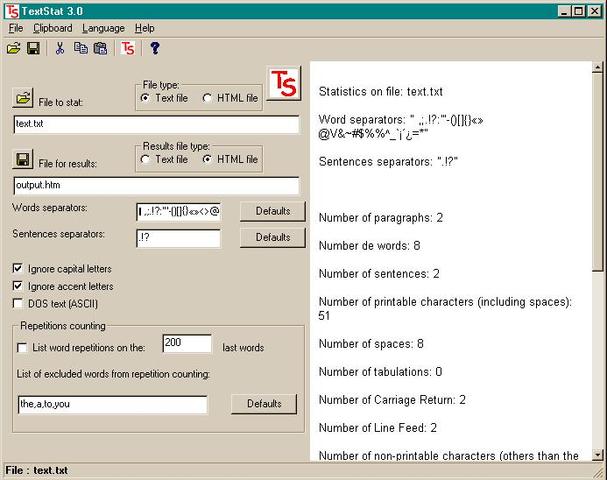Click the Words separators input field
This screenshot has width=607, height=480.
pos(178,212)
